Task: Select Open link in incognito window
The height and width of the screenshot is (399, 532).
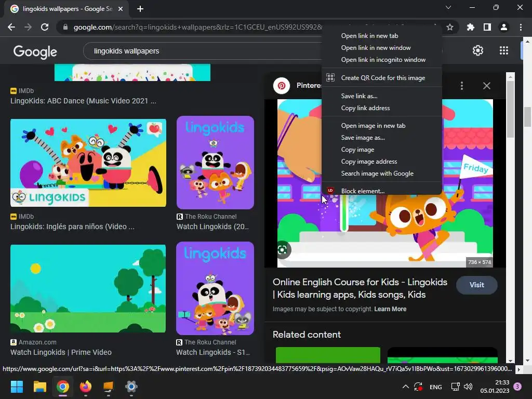Action: [382, 60]
